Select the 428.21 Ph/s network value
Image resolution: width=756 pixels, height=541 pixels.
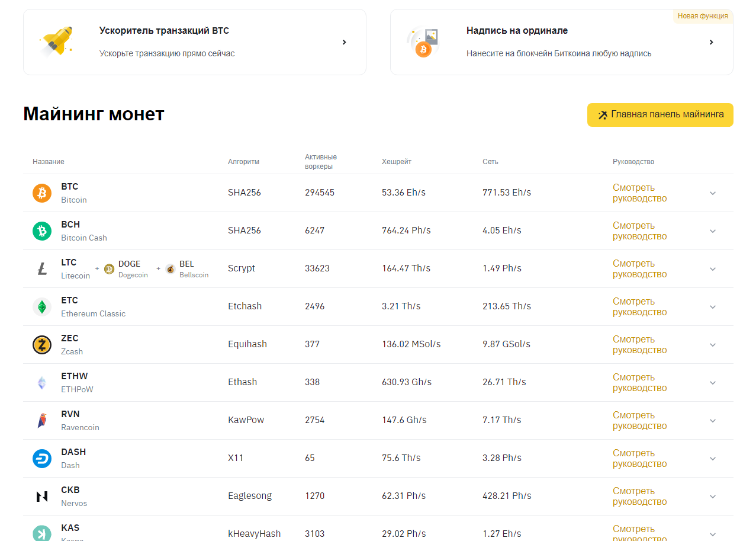507,496
